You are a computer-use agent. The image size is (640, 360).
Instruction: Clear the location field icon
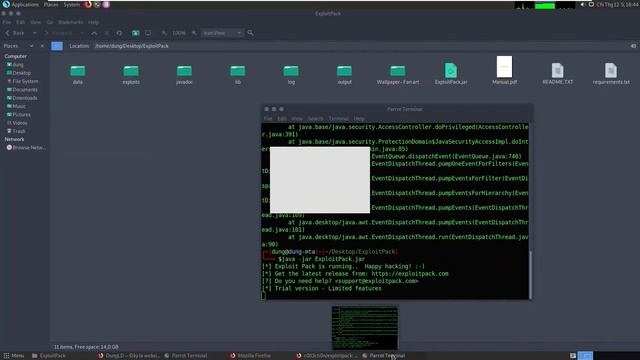tap(633, 46)
